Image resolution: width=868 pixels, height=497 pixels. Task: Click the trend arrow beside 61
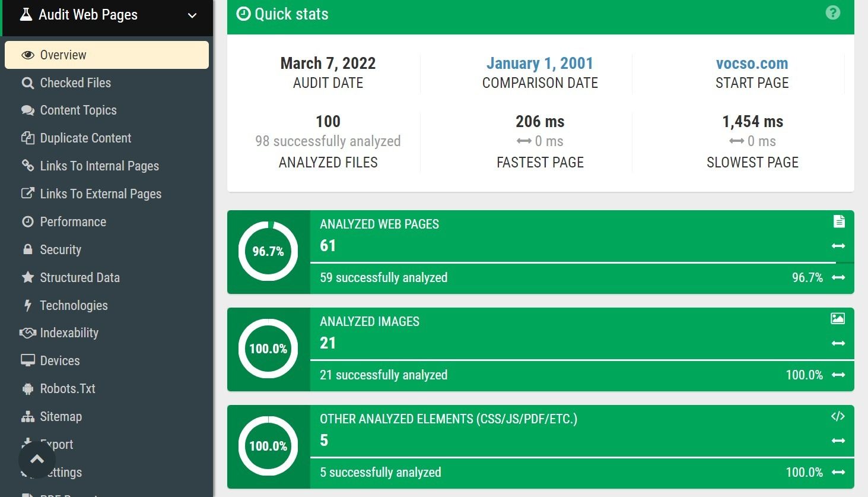[x=838, y=246]
